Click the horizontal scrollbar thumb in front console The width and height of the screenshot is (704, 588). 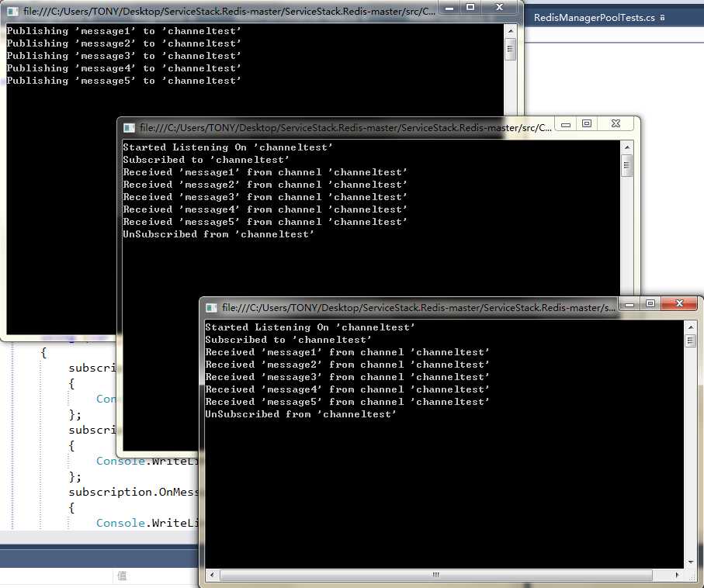[x=436, y=575]
